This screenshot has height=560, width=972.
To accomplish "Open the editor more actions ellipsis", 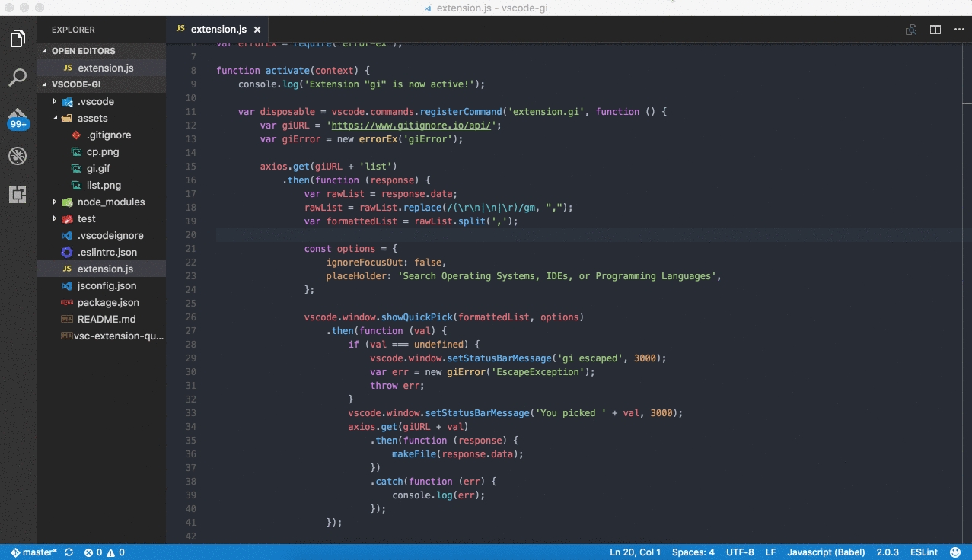I will click(x=958, y=30).
